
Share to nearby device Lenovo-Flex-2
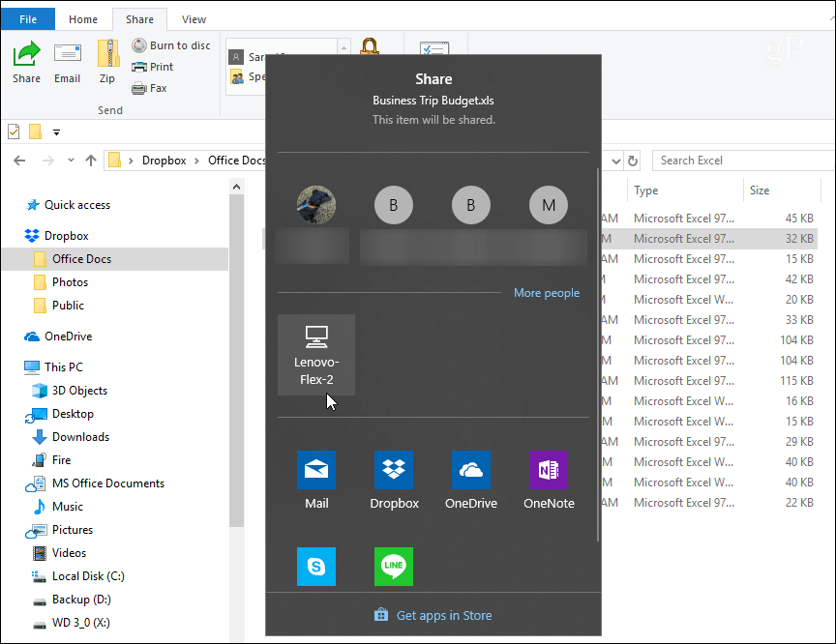coord(316,355)
